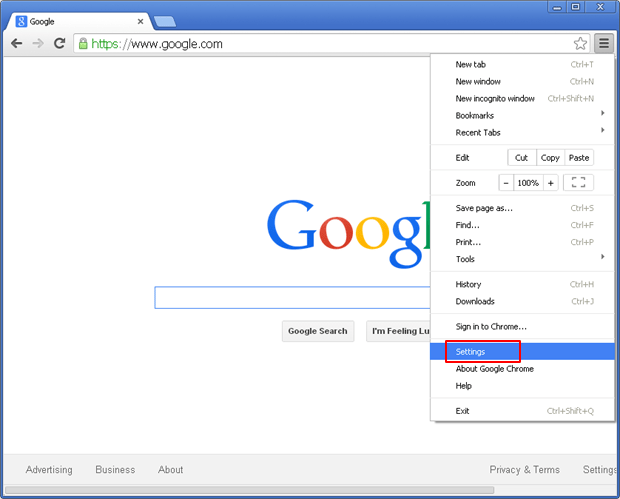The height and width of the screenshot is (499, 620).
Task: Open the About footer link
Action: (x=170, y=470)
